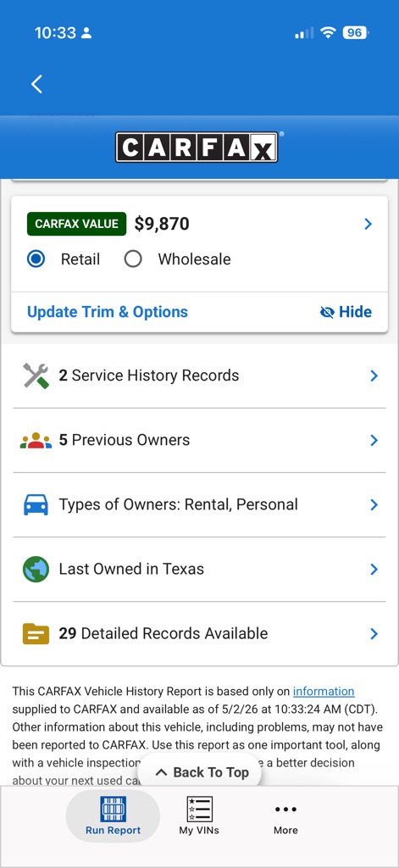Expand CARFAX Value details chevron

tap(368, 224)
